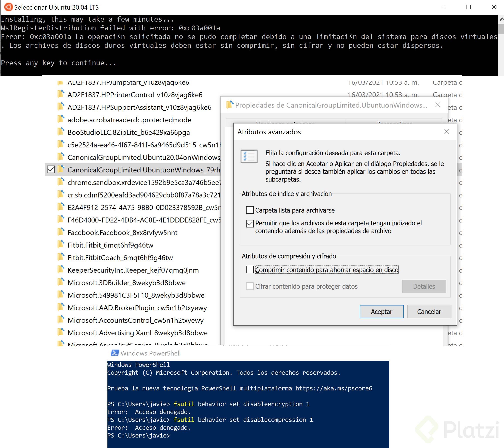The height and width of the screenshot is (448, 504).
Task: Click folder icon of AD2F1837.HPPrinterControl
Action: pos(61,94)
